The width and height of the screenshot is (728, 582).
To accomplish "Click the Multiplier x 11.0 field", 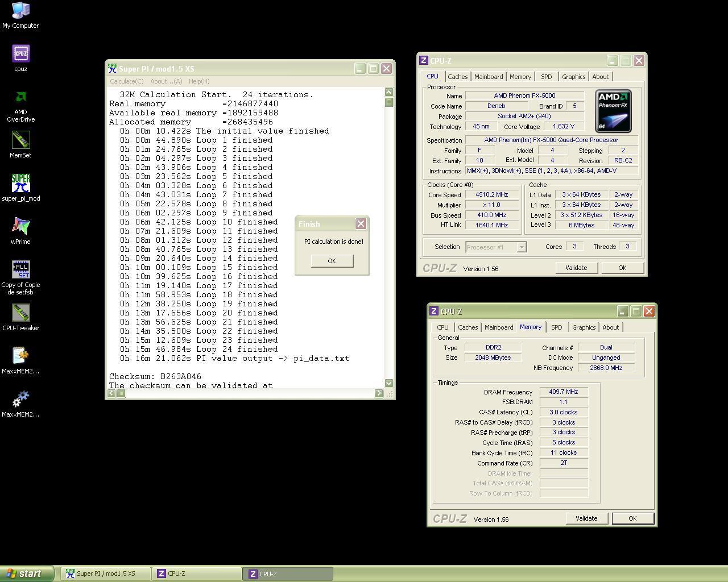I will tap(492, 205).
